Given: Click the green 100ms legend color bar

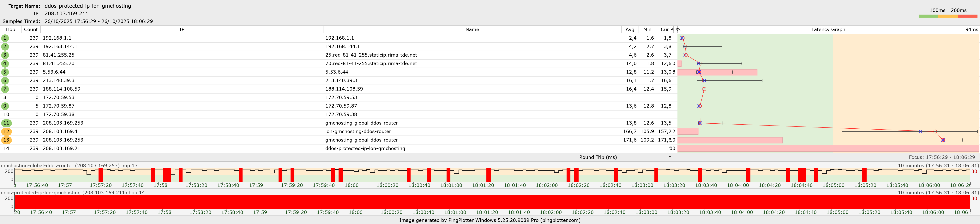Looking at the screenshot, I should click(928, 16).
